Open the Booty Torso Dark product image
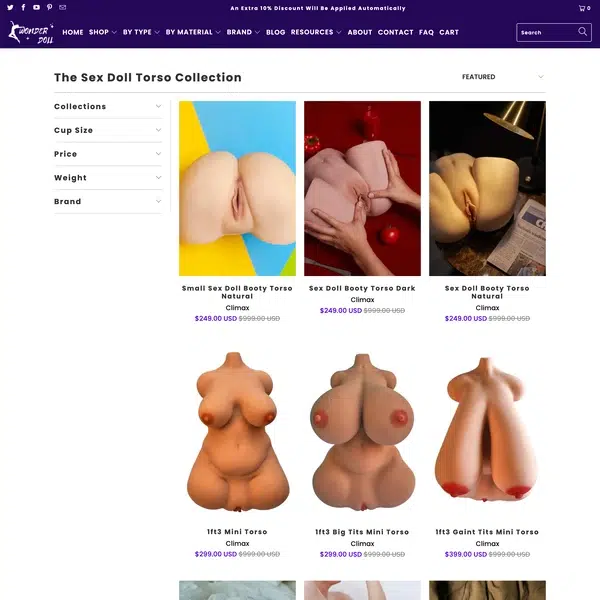The height and width of the screenshot is (600, 600). tap(362, 188)
